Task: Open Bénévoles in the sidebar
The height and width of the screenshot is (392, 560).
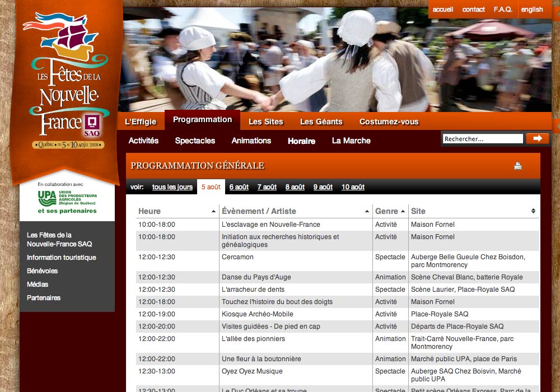Action: 43,271
